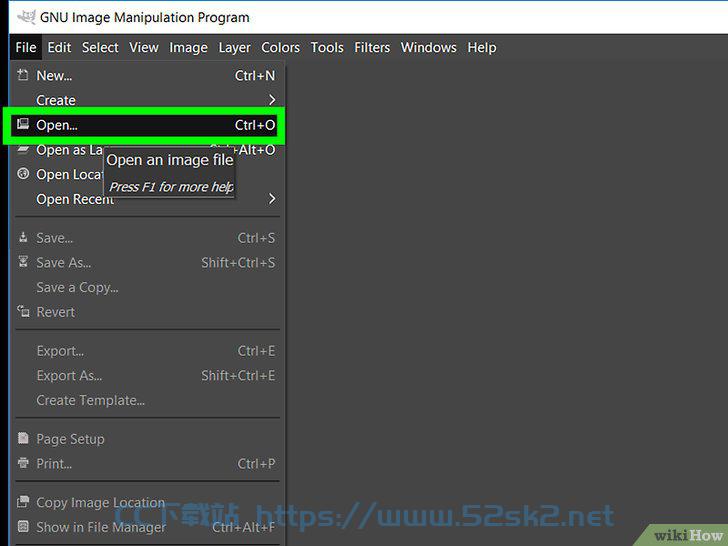The width and height of the screenshot is (728, 546).
Task: Select the Create menu entry
Action: click(147, 100)
